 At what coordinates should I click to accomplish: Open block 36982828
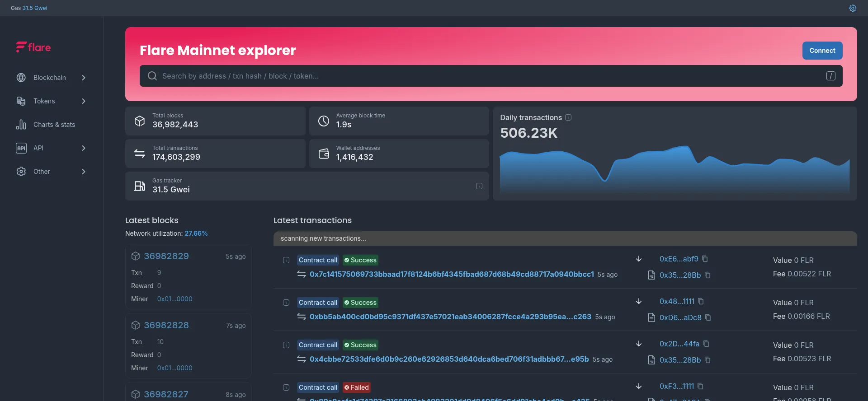[x=166, y=325]
